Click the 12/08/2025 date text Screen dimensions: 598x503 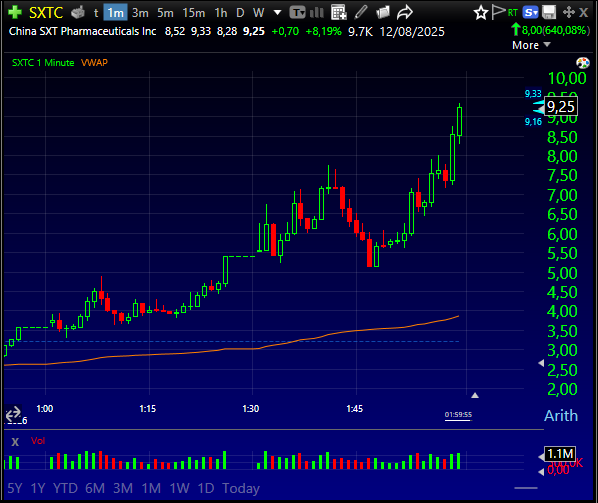point(412,31)
